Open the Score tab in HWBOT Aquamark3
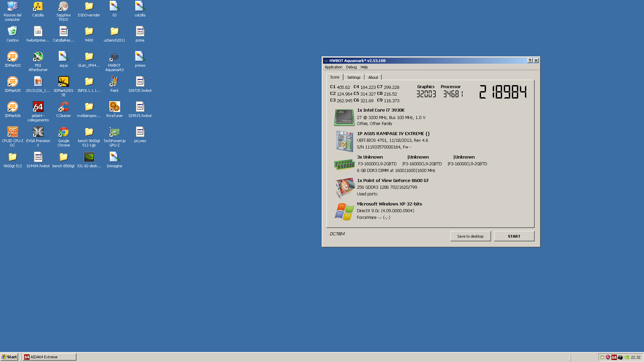Image resolution: width=644 pixels, height=362 pixels. pos(334,77)
